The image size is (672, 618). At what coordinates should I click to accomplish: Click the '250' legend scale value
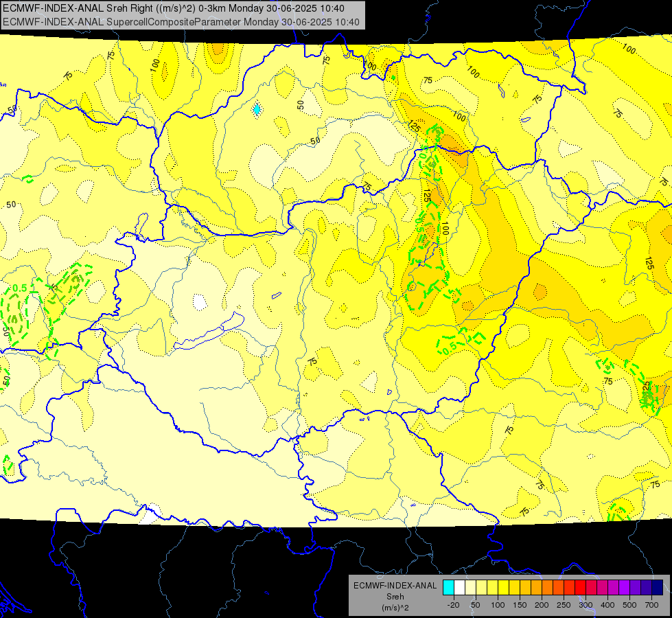(564, 605)
